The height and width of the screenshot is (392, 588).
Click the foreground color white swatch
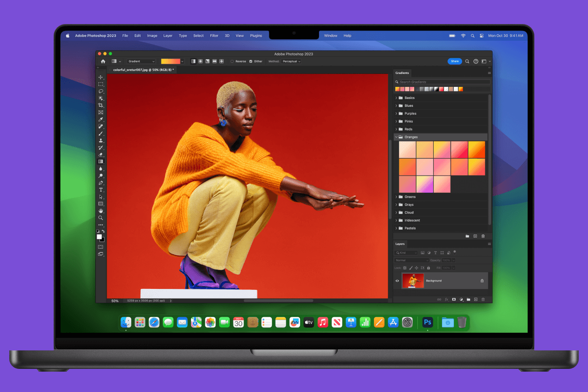click(99, 237)
